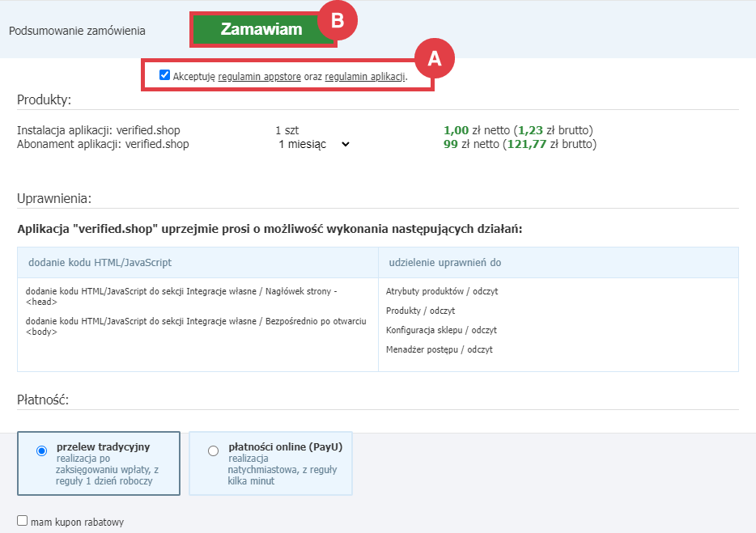Select Atrybuty produktów / odczyt permission entry
The image size is (756, 533).
435,291
